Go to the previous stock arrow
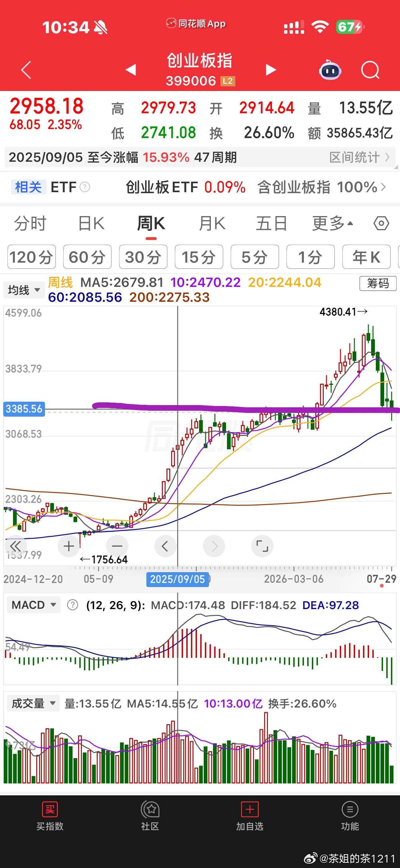Image resolution: width=400 pixels, height=868 pixels. coord(131,70)
